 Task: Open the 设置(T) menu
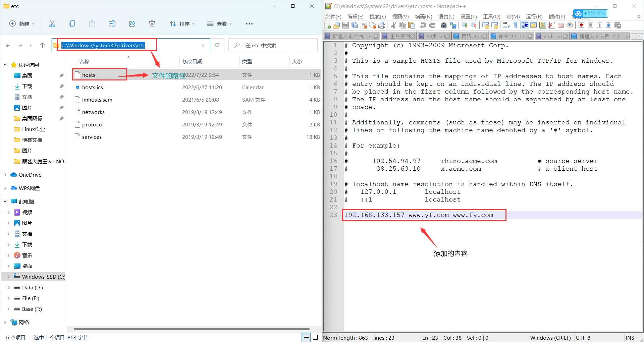point(469,16)
